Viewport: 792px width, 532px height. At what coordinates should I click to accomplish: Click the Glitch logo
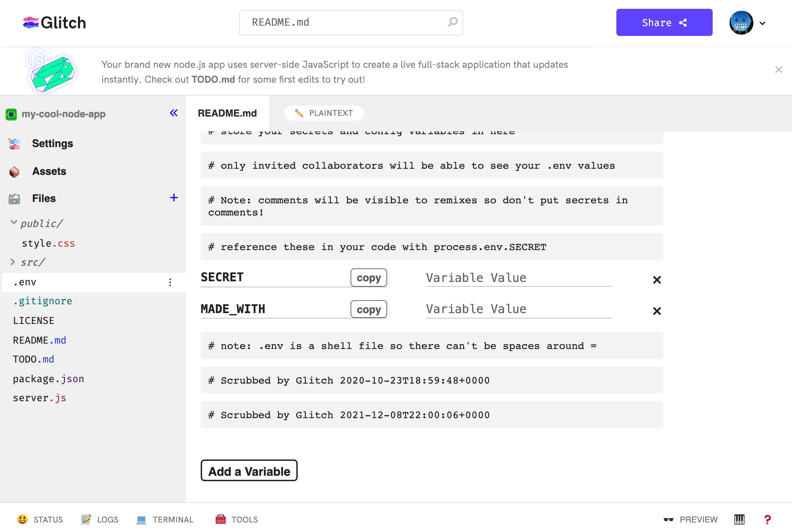point(54,22)
